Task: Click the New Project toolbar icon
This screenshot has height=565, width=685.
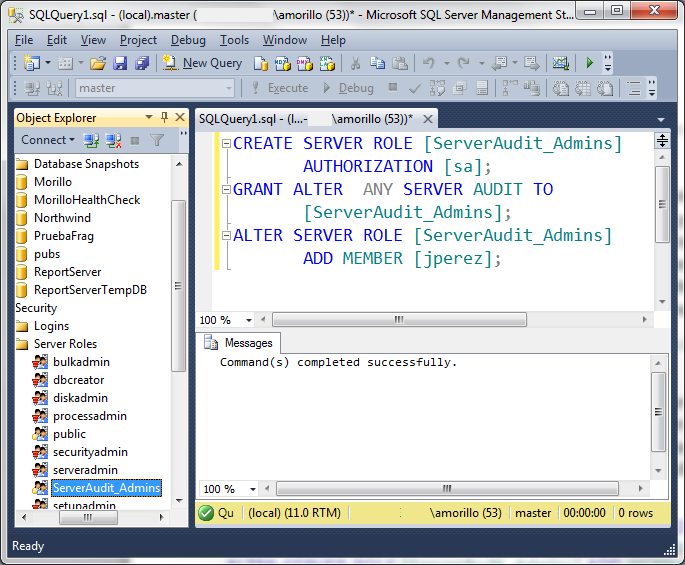Action: pyautogui.click(x=31, y=63)
